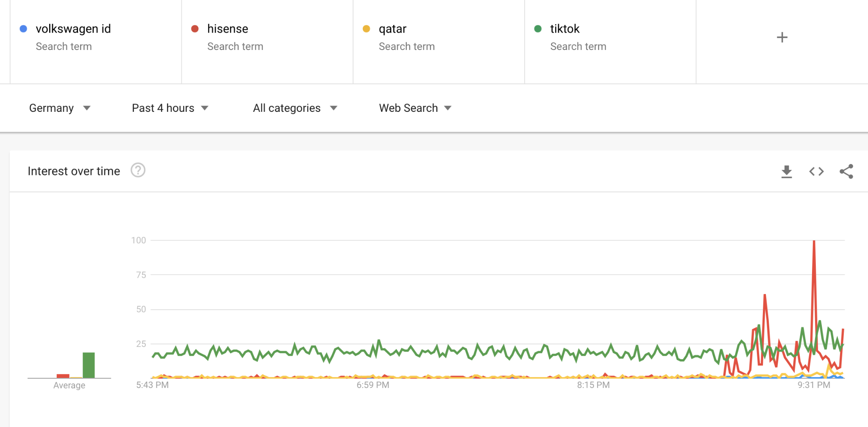Click the 9:31 PM axis label
This screenshot has width=868, height=427.
pos(814,385)
